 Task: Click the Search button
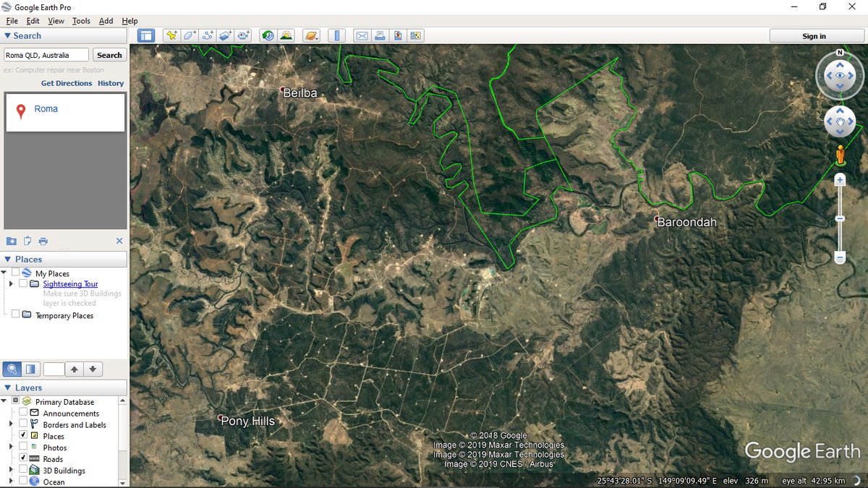(109, 55)
